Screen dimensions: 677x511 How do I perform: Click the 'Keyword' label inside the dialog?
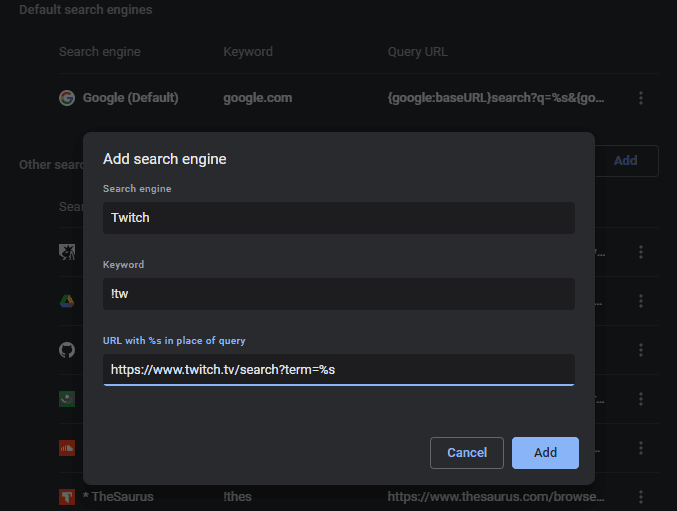[x=123, y=265]
